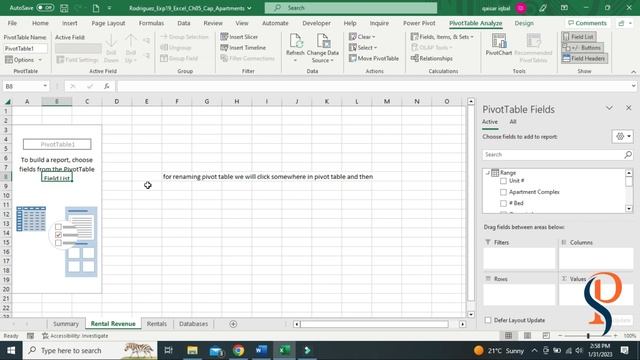Viewport: 640px width, 360px height.
Task: Open the Name Box dropdown arrow
Action: [x=45, y=86]
